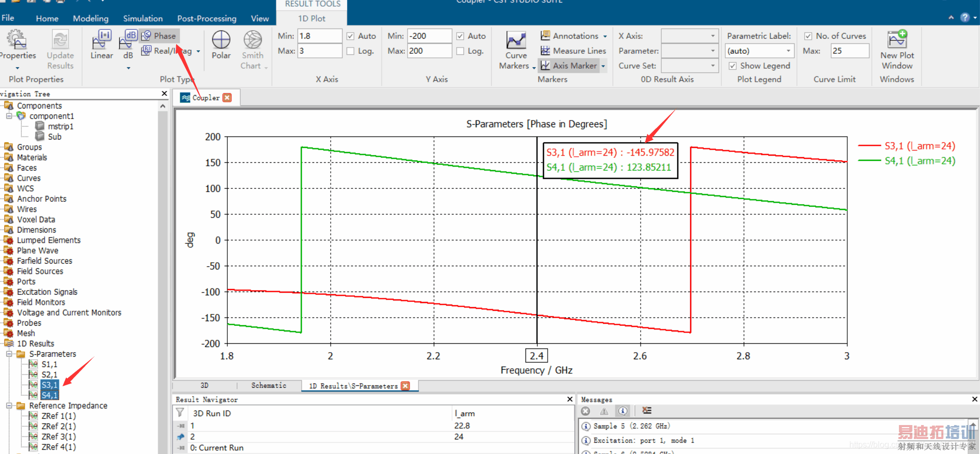Click the Result Navigator filter funnel icon

coord(180,413)
